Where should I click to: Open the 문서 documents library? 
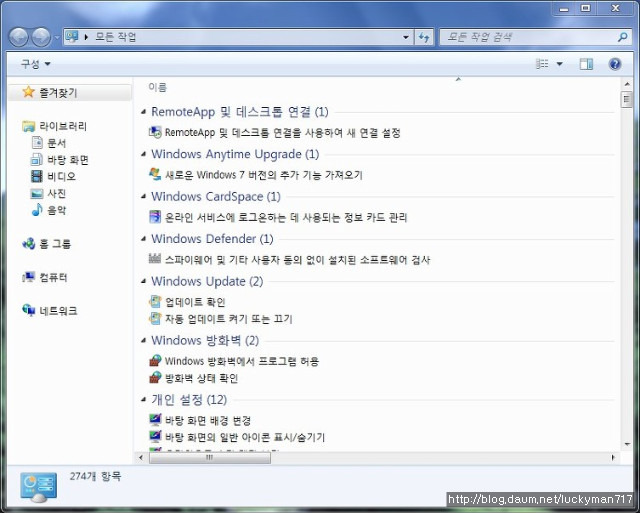tap(56, 143)
